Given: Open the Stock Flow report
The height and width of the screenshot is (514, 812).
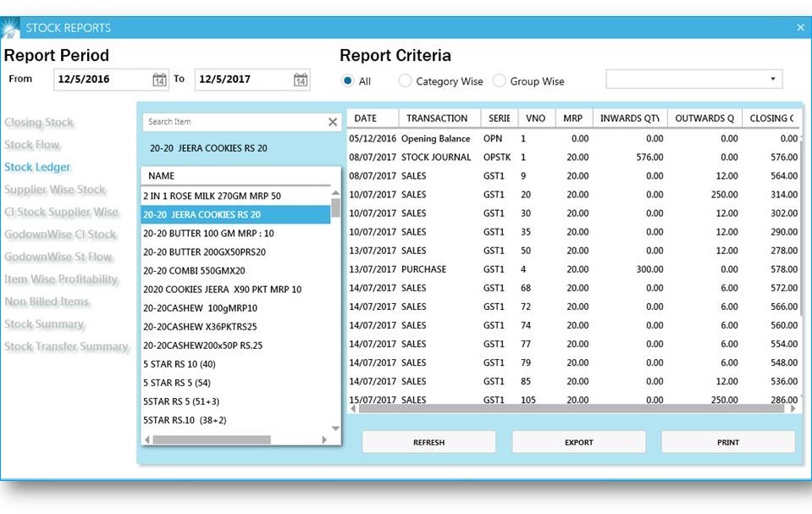Looking at the screenshot, I should pyautogui.click(x=33, y=145).
